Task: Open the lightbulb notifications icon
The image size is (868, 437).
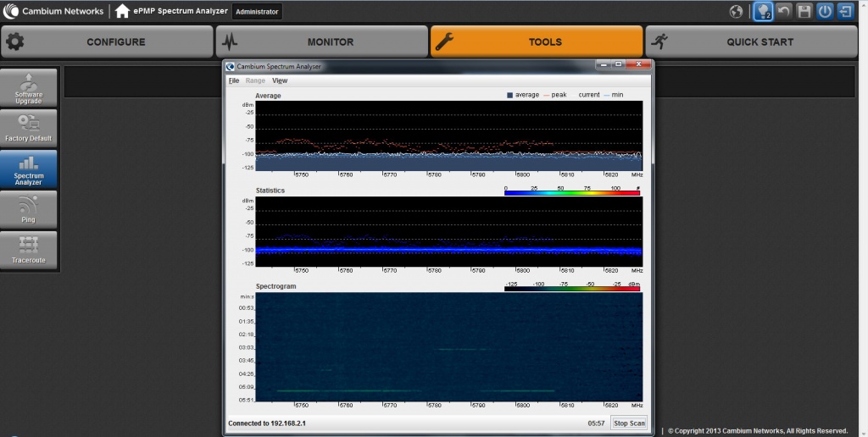Action: click(x=762, y=12)
